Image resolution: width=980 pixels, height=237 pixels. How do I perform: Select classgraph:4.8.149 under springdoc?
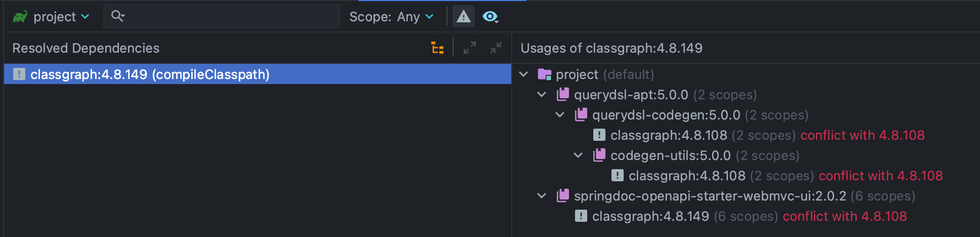pyautogui.click(x=650, y=216)
